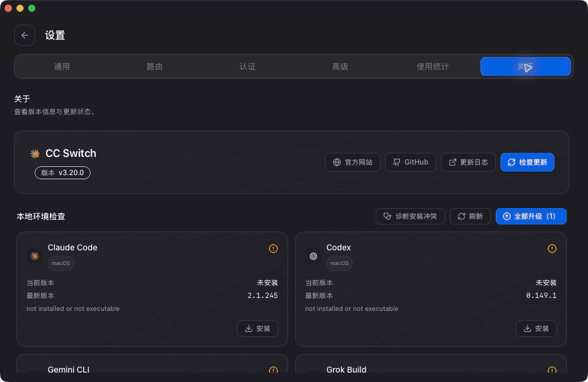Click the 关于 section heading
The height and width of the screenshot is (382, 588).
pyautogui.click(x=22, y=99)
